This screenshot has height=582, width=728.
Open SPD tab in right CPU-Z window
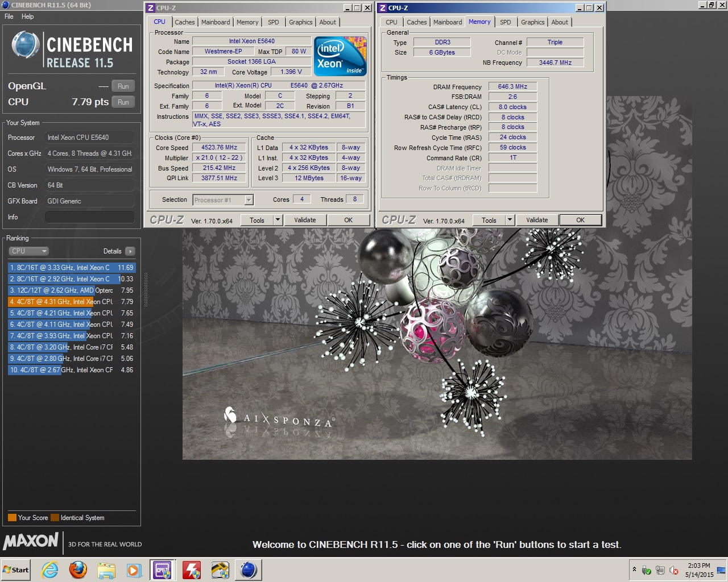[506, 22]
